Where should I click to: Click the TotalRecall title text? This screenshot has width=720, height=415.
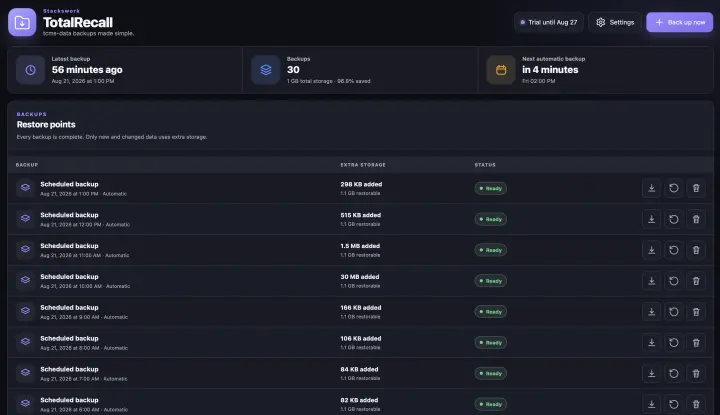[x=78, y=22]
